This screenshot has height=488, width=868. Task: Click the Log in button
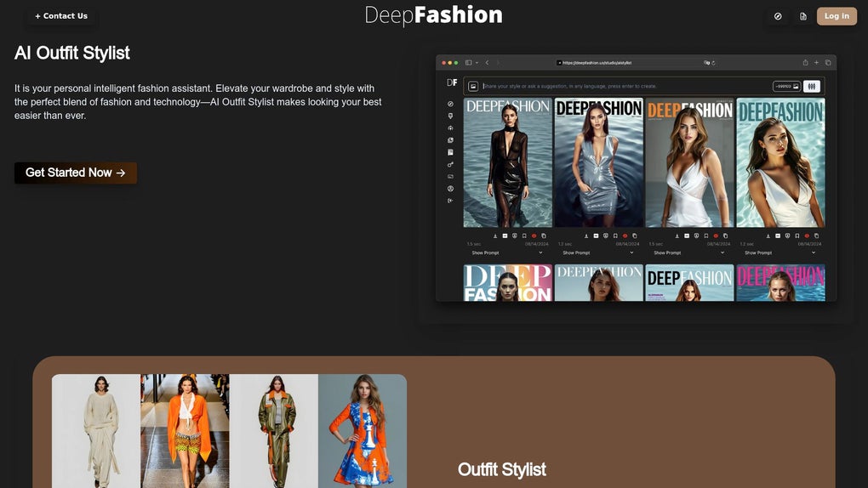[x=837, y=16]
